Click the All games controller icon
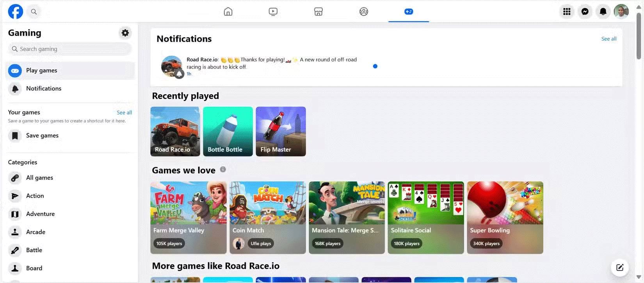This screenshot has width=644, height=283. click(x=15, y=178)
